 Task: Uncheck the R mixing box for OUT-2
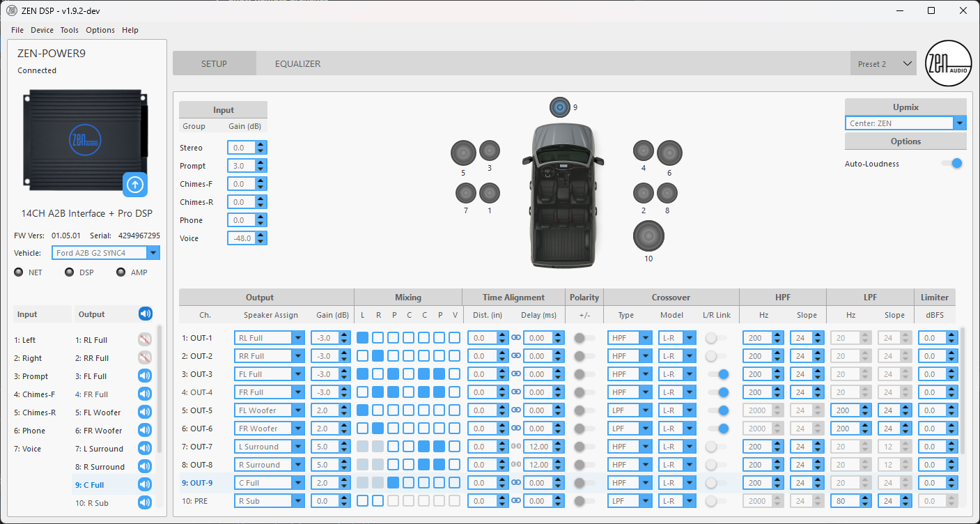(x=378, y=356)
